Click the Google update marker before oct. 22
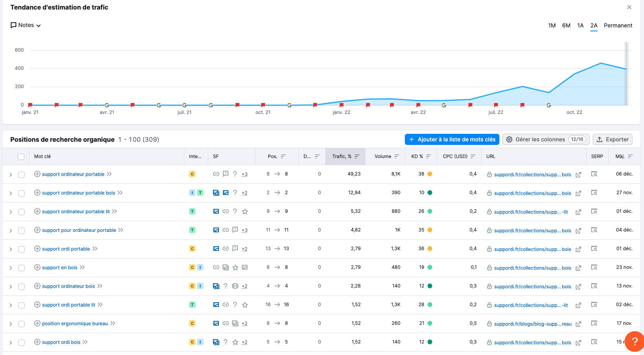Screen dimensions: 644x355 [549, 105]
